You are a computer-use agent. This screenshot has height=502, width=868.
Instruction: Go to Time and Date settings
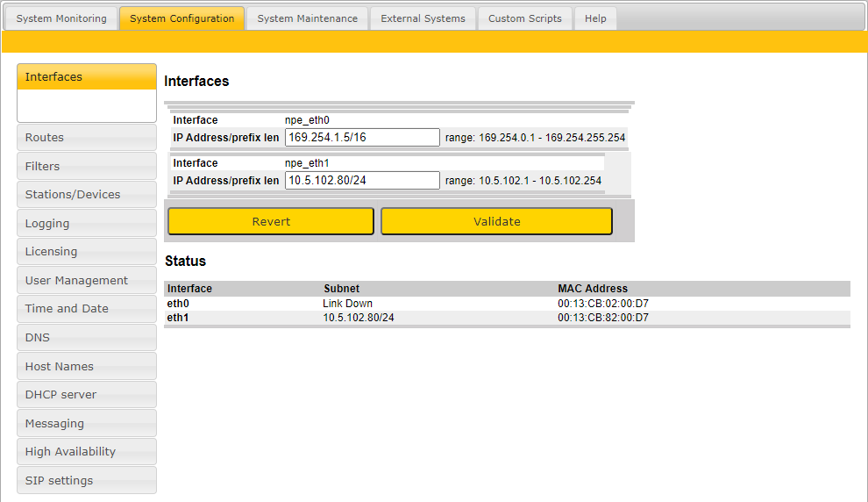click(x=86, y=309)
